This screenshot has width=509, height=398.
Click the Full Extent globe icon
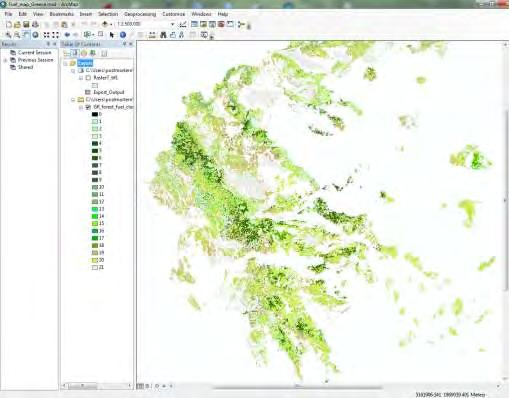(x=35, y=35)
